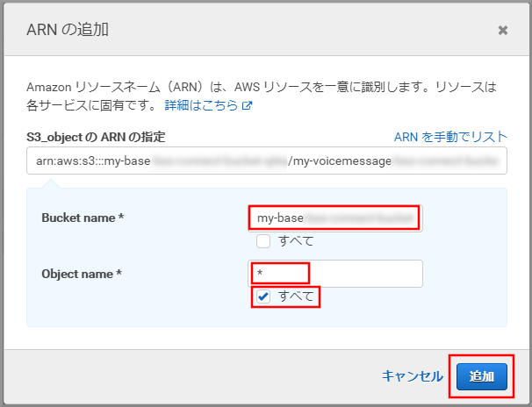
Task: Click the 追加 button
Action: (481, 376)
